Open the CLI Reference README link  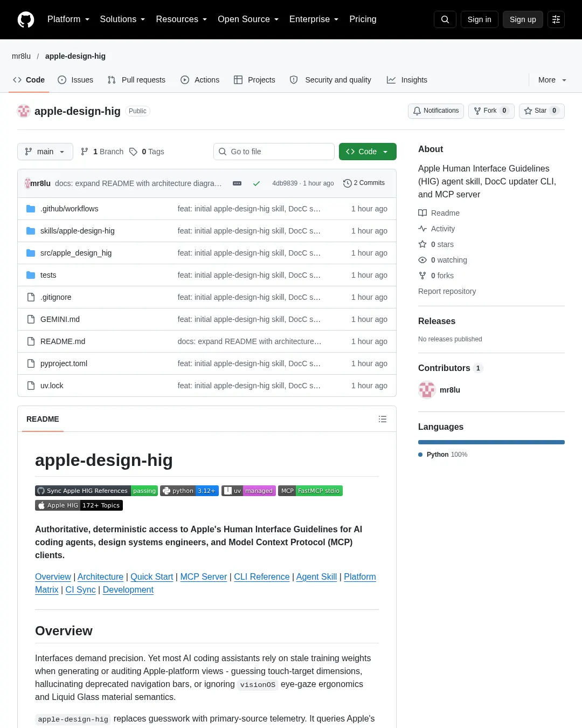tap(262, 577)
